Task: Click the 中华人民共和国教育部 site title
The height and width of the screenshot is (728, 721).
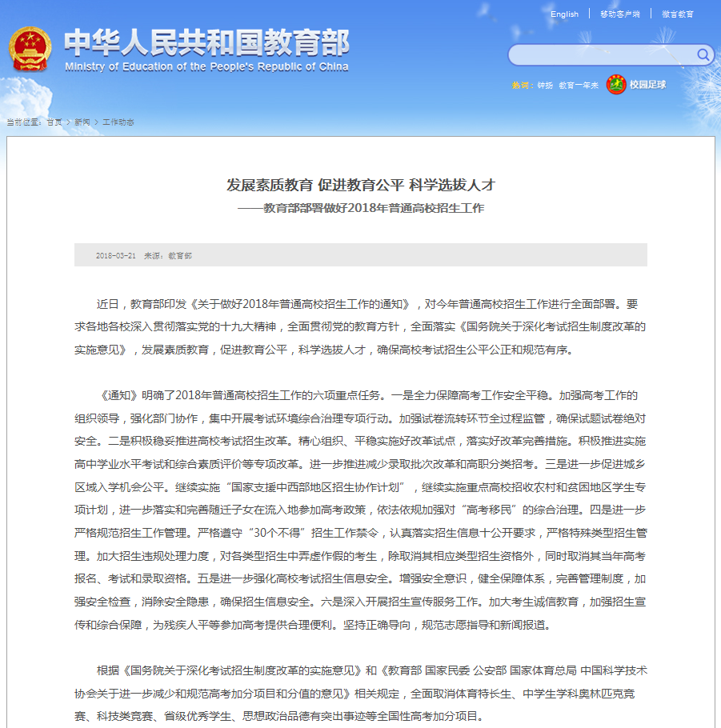Action: 206,42
